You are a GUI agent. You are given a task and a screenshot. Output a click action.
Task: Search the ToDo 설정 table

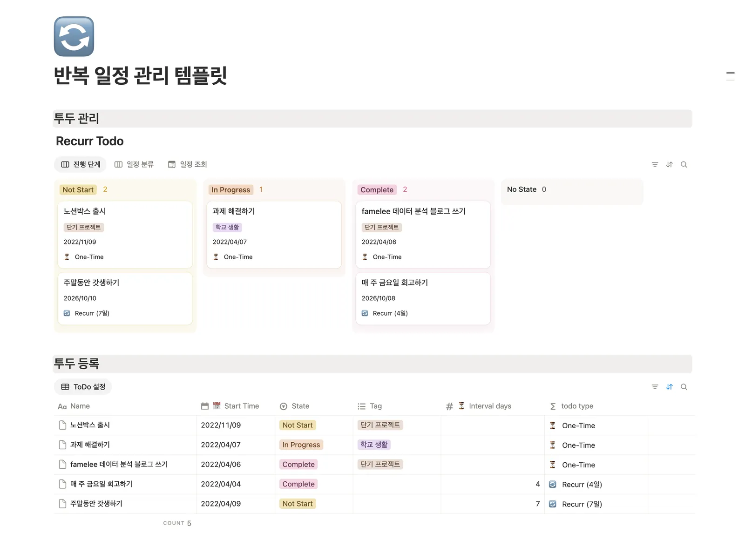[x=684, y=387]
